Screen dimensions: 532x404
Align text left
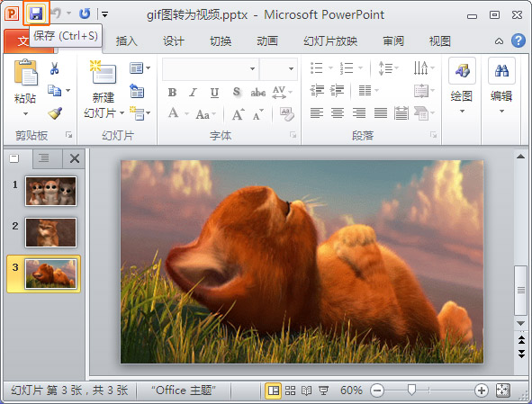pyautogui.click(x=317, y=112)
